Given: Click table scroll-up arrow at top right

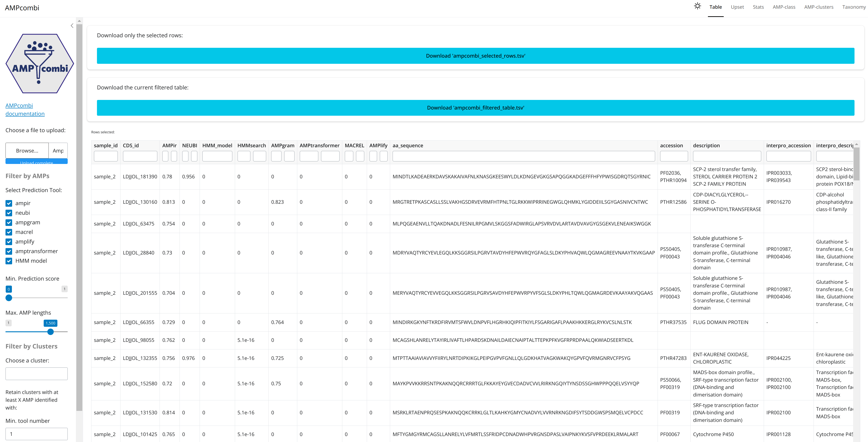Looking at the screenshot, I should [856, 145].
